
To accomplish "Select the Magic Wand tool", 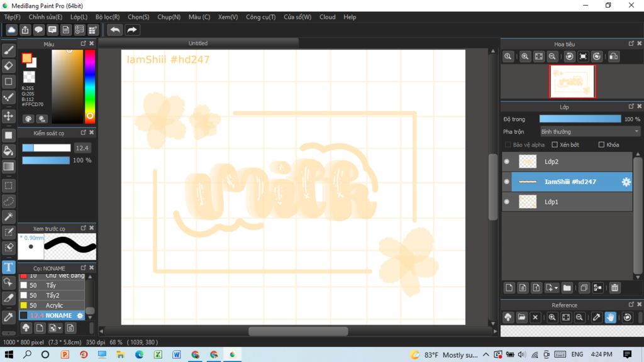I will click(8, 217).
